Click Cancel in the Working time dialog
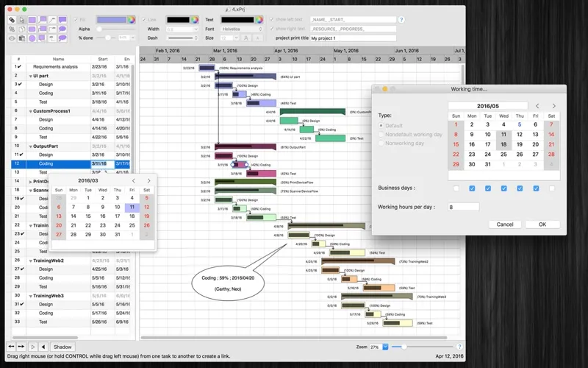The width and height of the screenshot is (588, 368). tap(505, 224)
